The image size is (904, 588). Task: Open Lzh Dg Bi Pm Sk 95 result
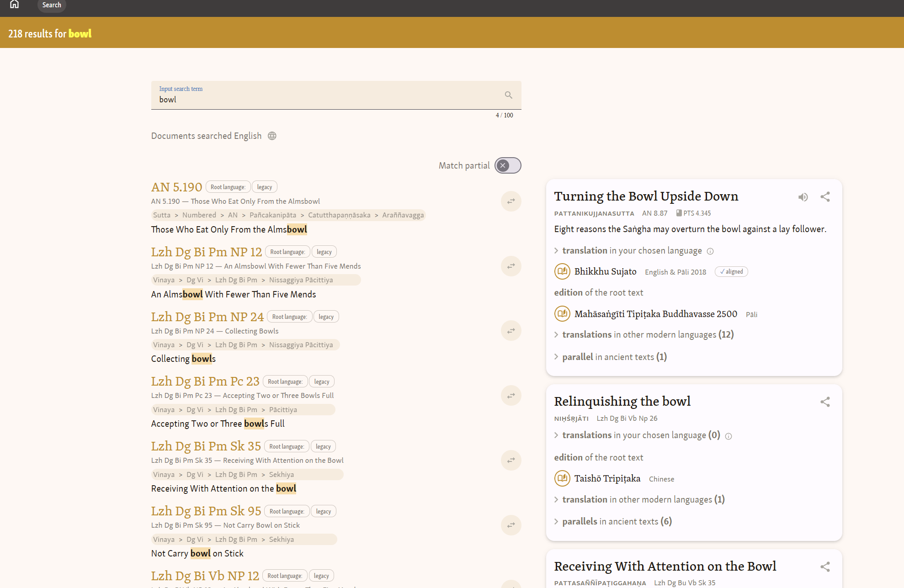point(206,511)
